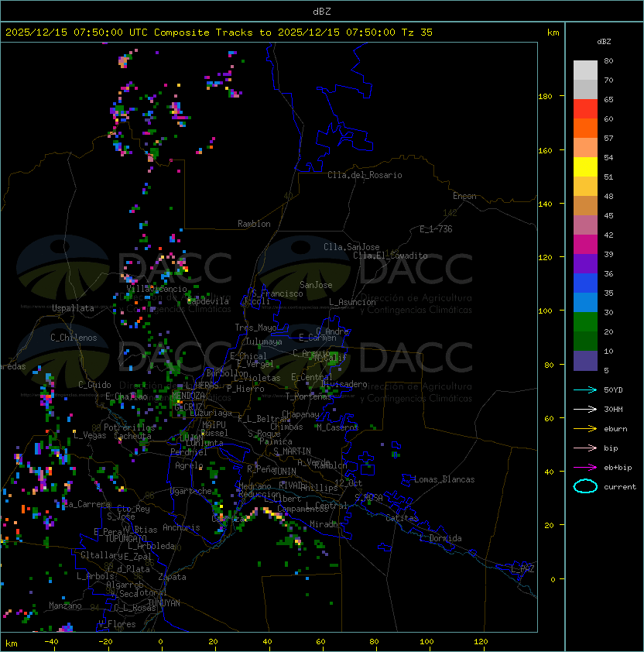Select the yellow swatch in dBZ legend
The image size is (644, 652).
[x=585, y=167]
